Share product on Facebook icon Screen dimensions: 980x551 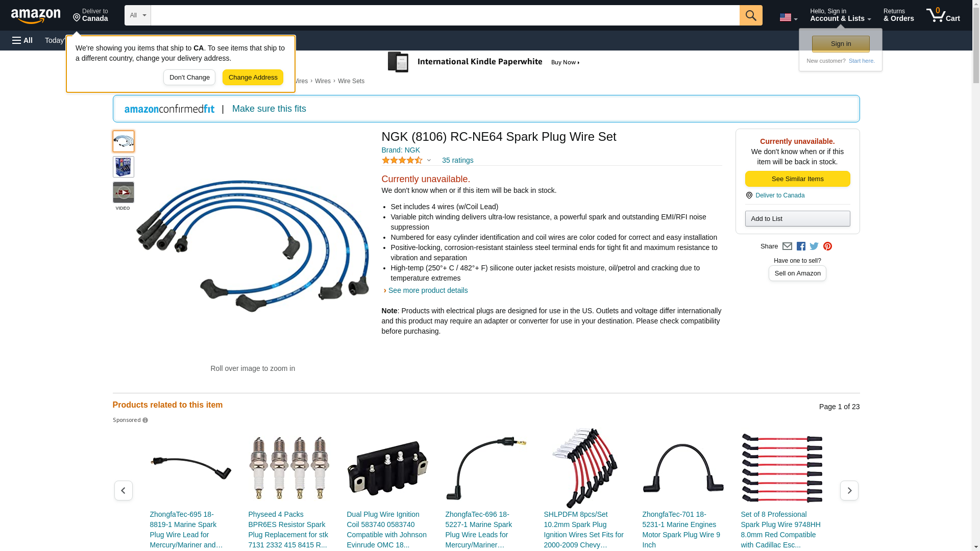click(801, 246)
